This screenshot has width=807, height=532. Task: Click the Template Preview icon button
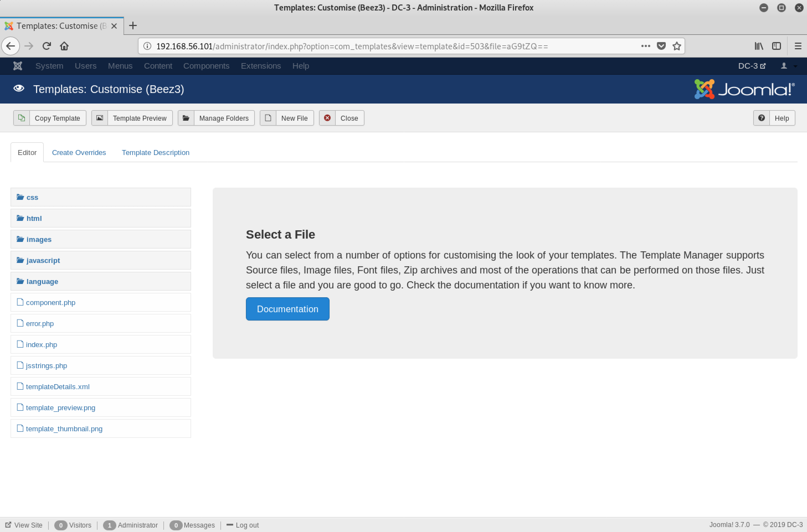pos(100,118)
